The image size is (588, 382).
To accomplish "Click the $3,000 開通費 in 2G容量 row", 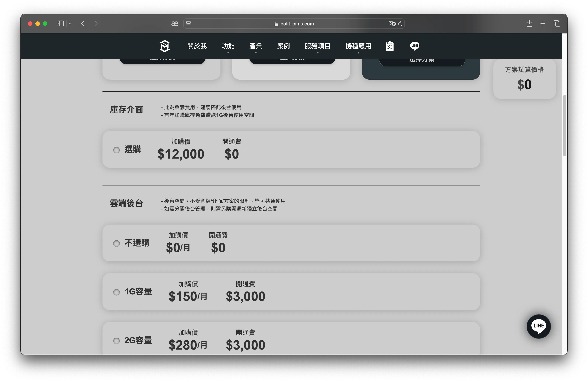I will [245, 345].
